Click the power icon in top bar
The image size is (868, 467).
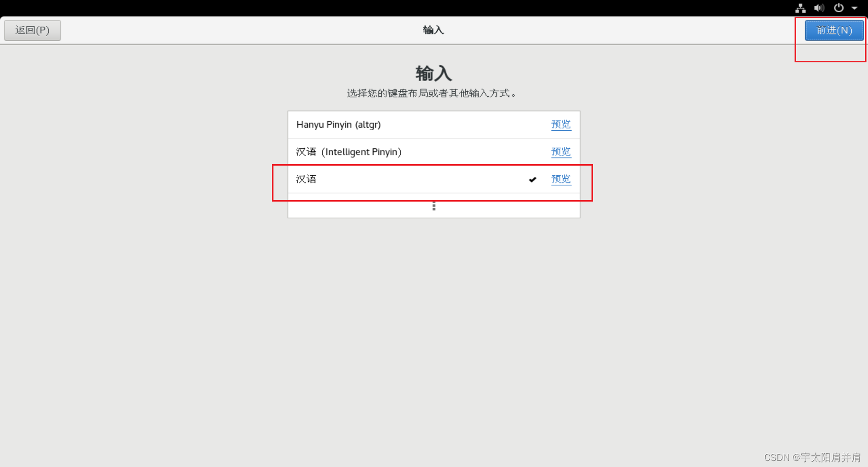[x=839, y=8]
